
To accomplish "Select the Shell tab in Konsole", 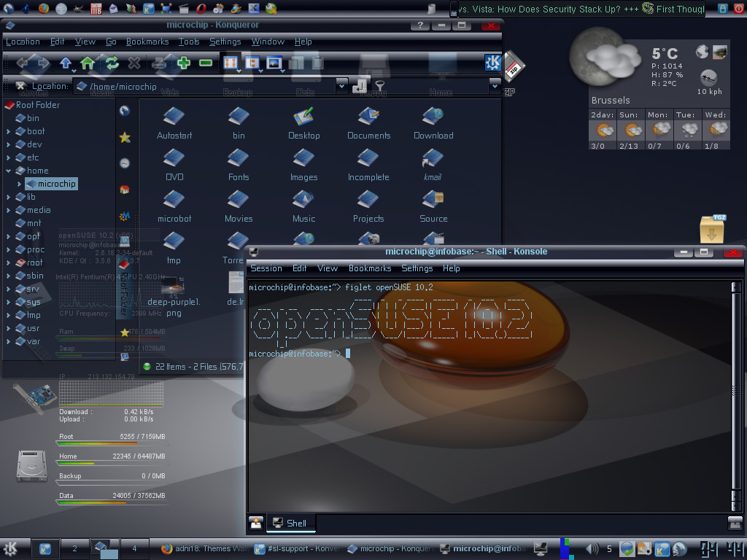I will point(290,523).
